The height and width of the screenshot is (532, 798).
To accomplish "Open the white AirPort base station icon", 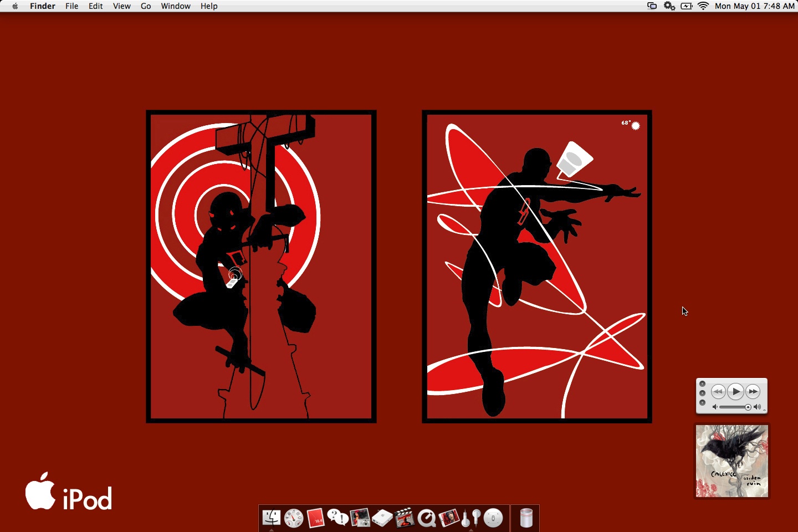I will (x=382, y=518).
